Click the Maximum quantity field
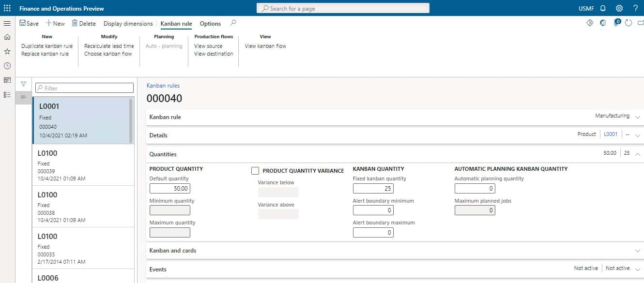Image resolution: width=644 pixels, height=283 pixels. (170, 232)
